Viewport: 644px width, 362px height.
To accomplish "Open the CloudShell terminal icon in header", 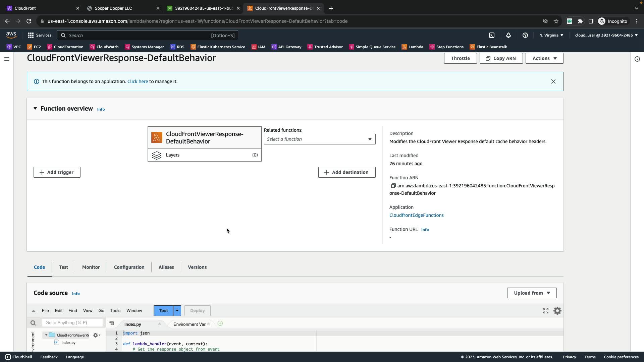I will pyautogui.click(x=491, y=35).
